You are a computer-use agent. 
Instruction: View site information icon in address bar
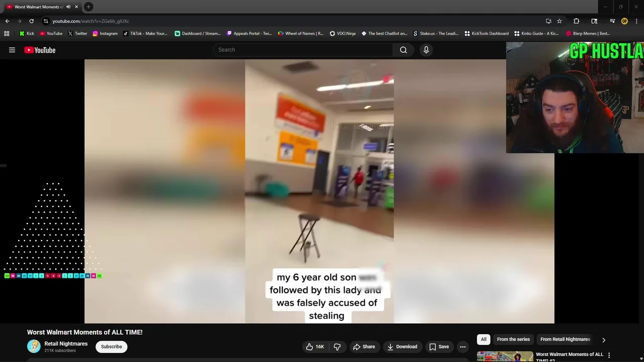(46, 21)
